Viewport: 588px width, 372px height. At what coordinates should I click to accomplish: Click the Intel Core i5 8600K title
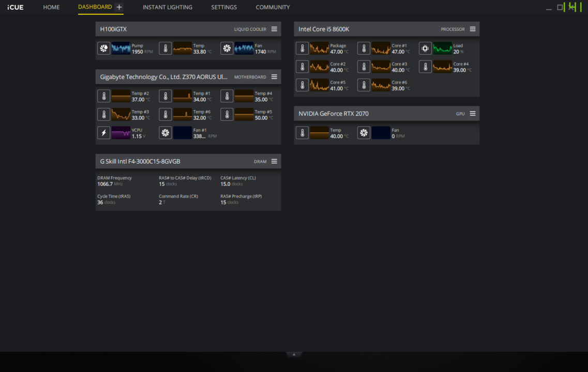click(x=324, y=29)
